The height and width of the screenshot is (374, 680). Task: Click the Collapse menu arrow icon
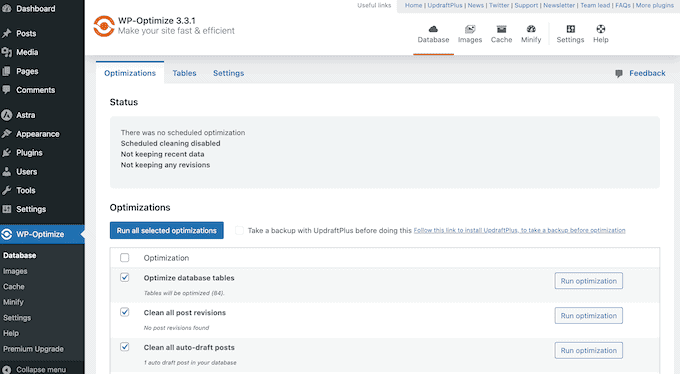(7, 370)
